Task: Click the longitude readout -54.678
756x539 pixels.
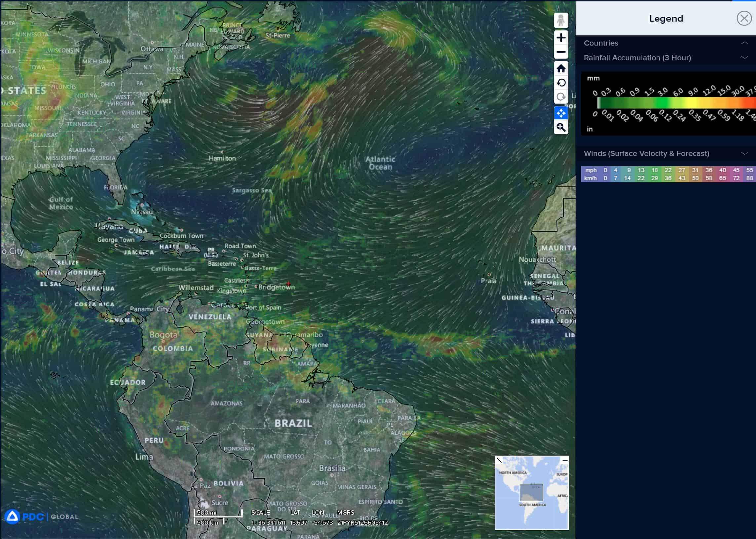Action: 322,522
